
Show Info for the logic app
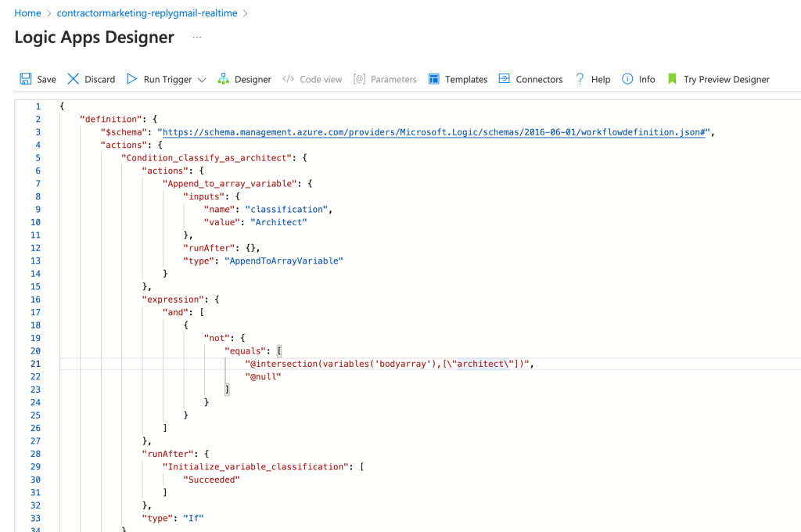point(638,79)
